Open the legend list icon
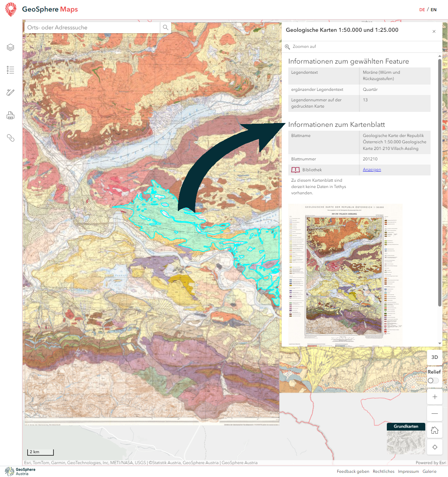Screen dimensions: 448x477 tap(10, 70)
